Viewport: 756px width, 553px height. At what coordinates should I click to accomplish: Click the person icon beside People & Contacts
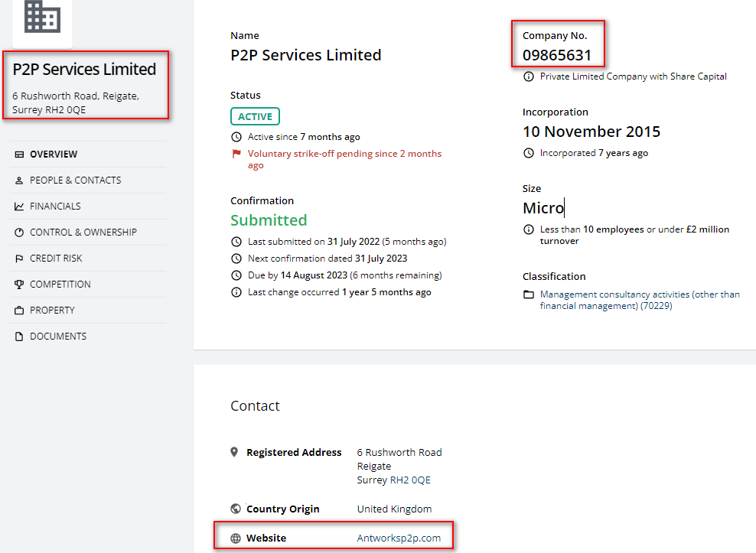coord(19,181)
